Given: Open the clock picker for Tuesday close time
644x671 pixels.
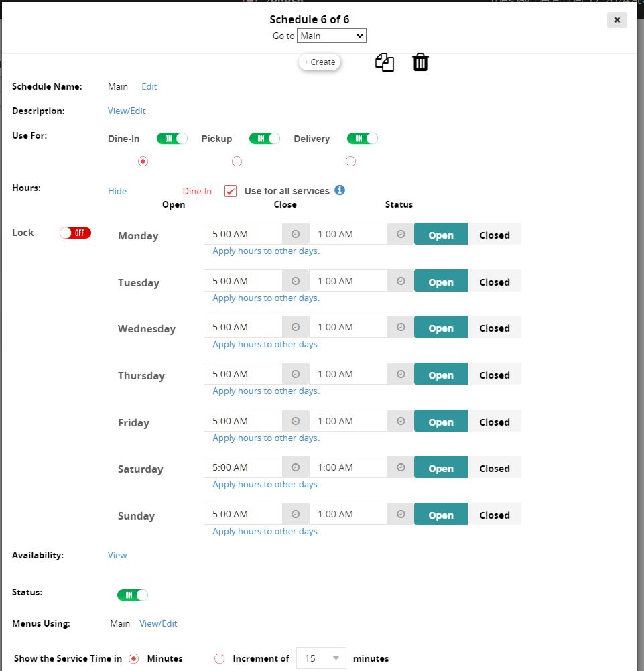Looking at the screenshot, I should [401, 281].
